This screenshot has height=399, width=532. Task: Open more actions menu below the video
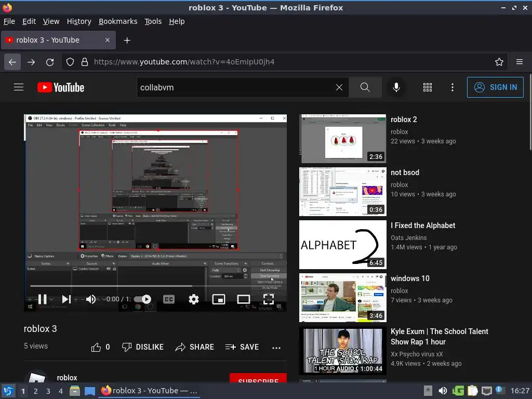pyautogui.click(x=276, y=348)
